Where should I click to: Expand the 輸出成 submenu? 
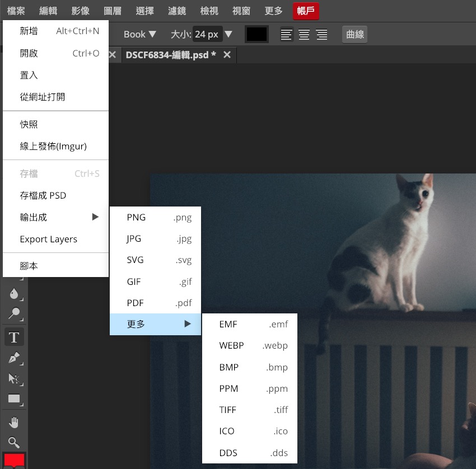(x=55, y=217)
